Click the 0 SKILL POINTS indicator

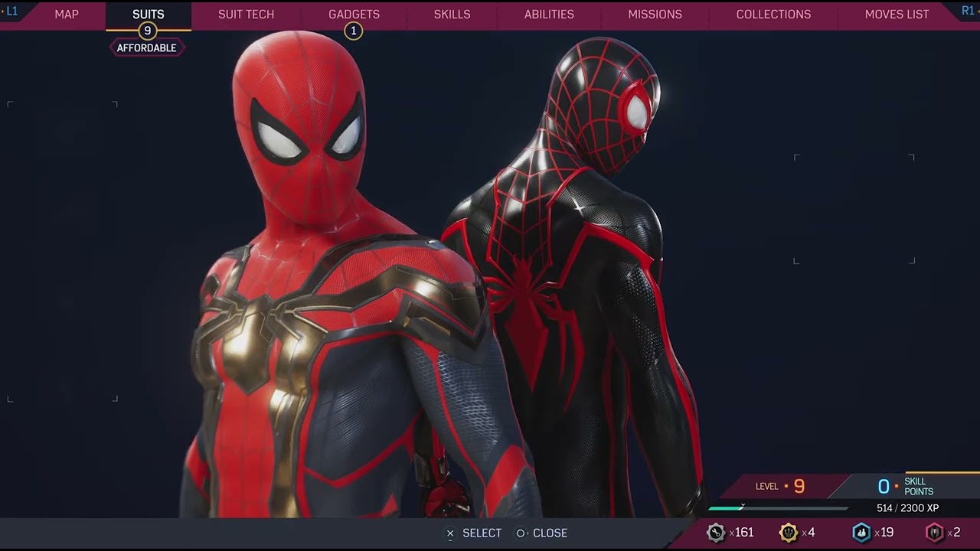[906, 487]
